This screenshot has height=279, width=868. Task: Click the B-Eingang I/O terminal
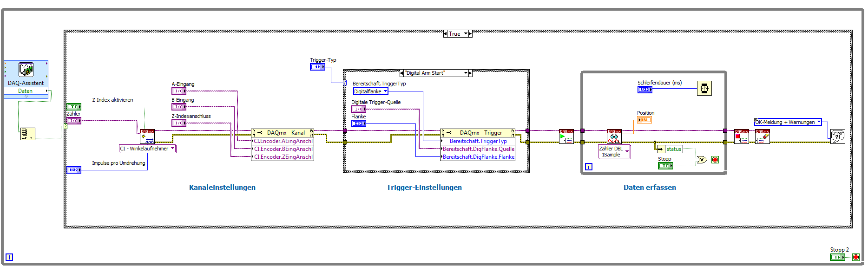click(x=179, y=107)
